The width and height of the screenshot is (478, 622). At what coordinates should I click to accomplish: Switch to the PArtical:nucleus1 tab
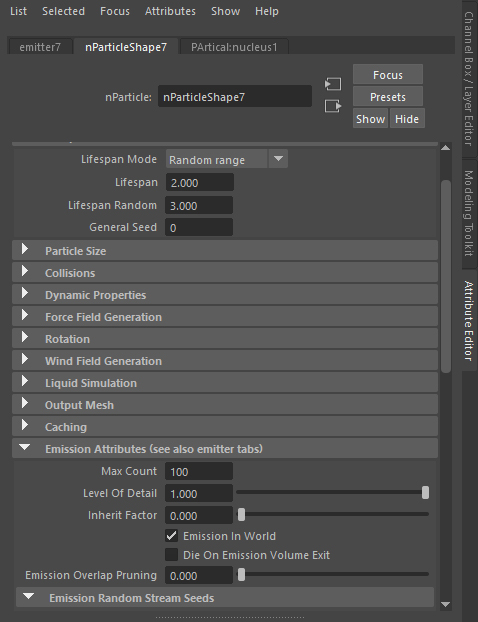coord(234,47)
